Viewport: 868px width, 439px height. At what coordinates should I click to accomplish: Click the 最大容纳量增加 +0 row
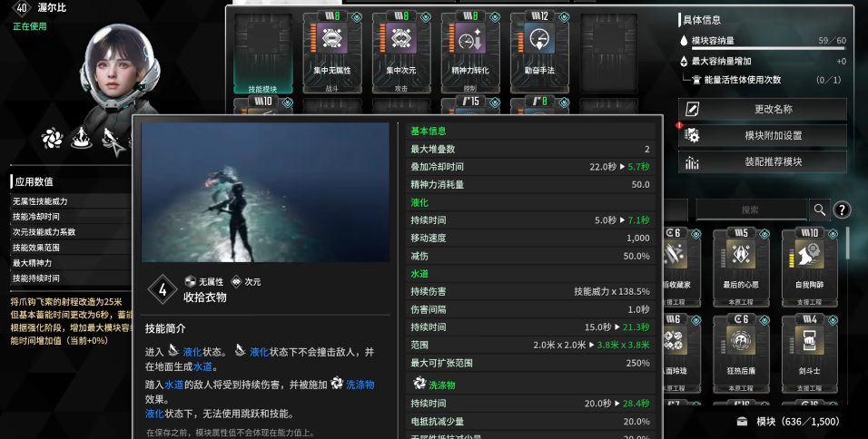click(763, 62)
